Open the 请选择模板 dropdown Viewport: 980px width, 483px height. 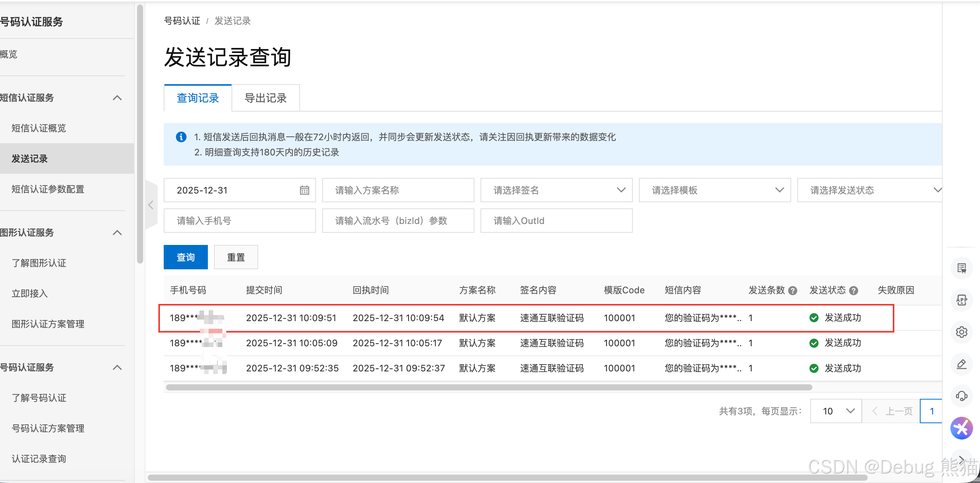pos(714,190)
